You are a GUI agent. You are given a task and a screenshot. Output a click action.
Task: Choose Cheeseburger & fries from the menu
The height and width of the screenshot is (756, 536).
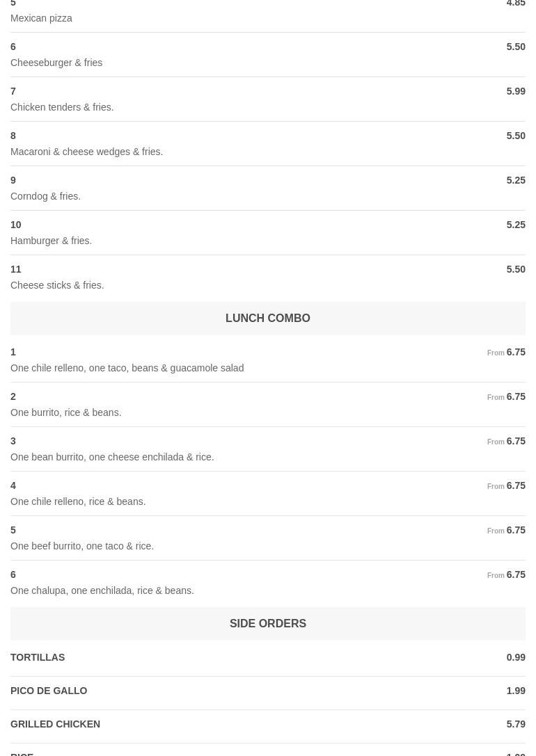tap(56, 63)
